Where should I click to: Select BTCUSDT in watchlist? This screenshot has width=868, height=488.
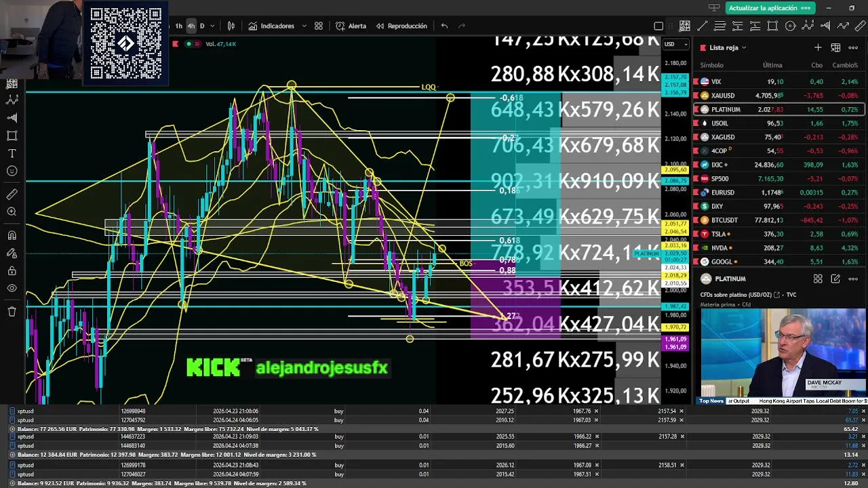778,220
